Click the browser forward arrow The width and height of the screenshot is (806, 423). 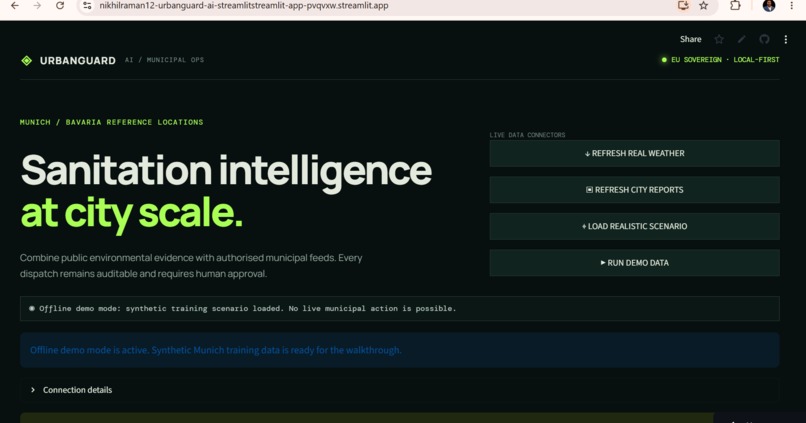[x=37, y=6]
